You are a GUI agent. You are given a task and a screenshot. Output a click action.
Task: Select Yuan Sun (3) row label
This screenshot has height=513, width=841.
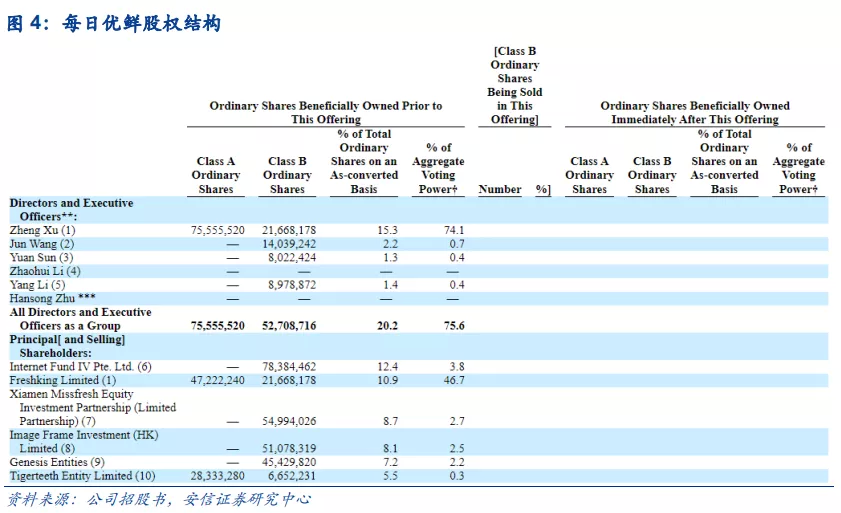pyautogui.click(x=41, y=258)
